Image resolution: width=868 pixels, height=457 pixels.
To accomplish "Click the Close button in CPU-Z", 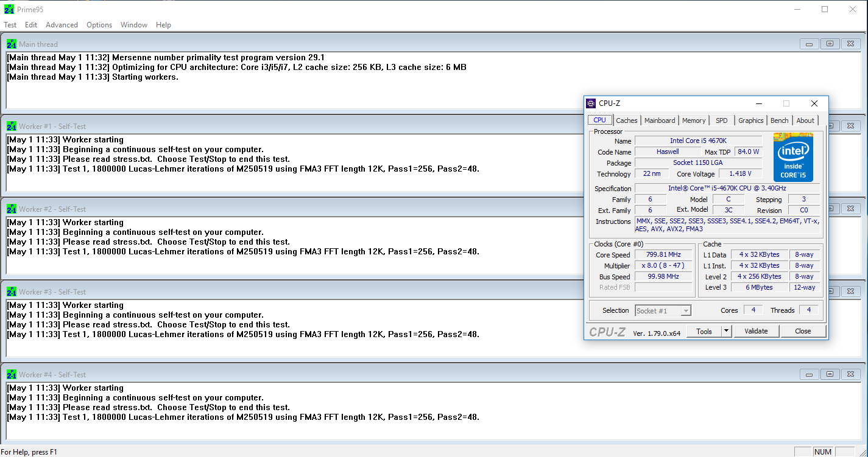I will click(803, 331).
